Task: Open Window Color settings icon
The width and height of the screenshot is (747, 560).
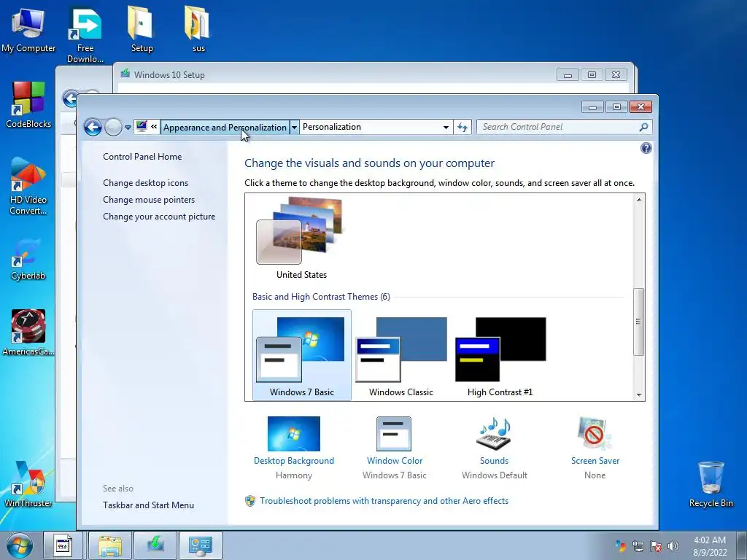Action: click(x=394, y=434)
